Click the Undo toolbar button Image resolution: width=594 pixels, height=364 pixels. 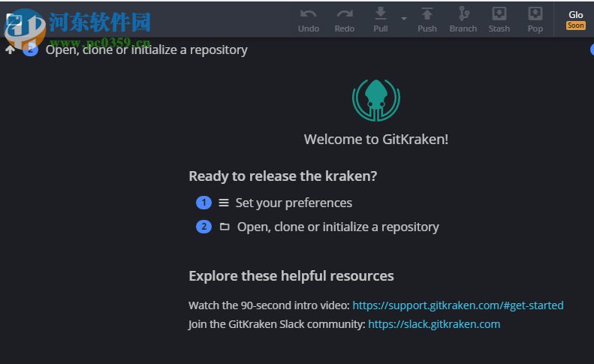point(309,20)
